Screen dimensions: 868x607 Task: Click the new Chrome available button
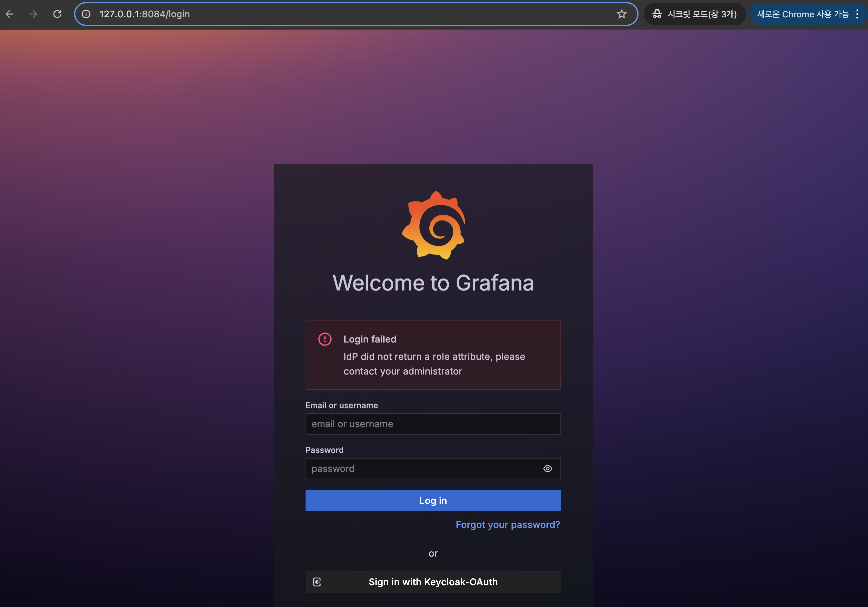802,14
